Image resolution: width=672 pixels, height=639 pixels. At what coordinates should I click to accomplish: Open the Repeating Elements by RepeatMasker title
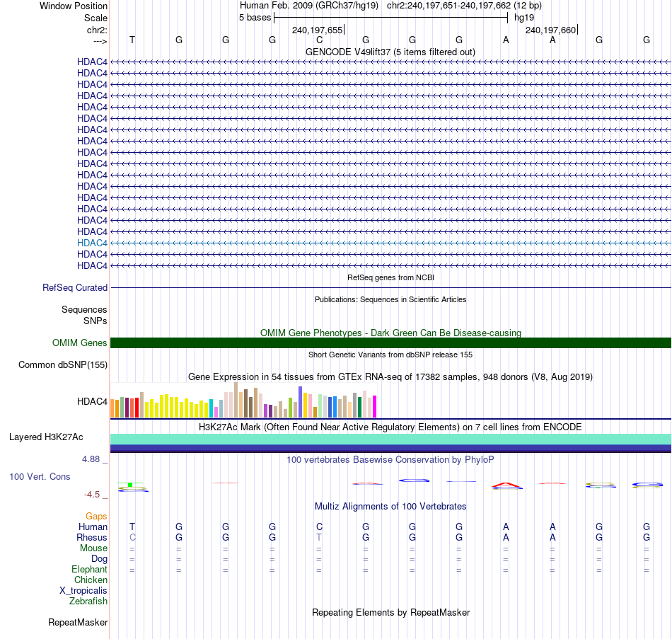click(390, 612)
